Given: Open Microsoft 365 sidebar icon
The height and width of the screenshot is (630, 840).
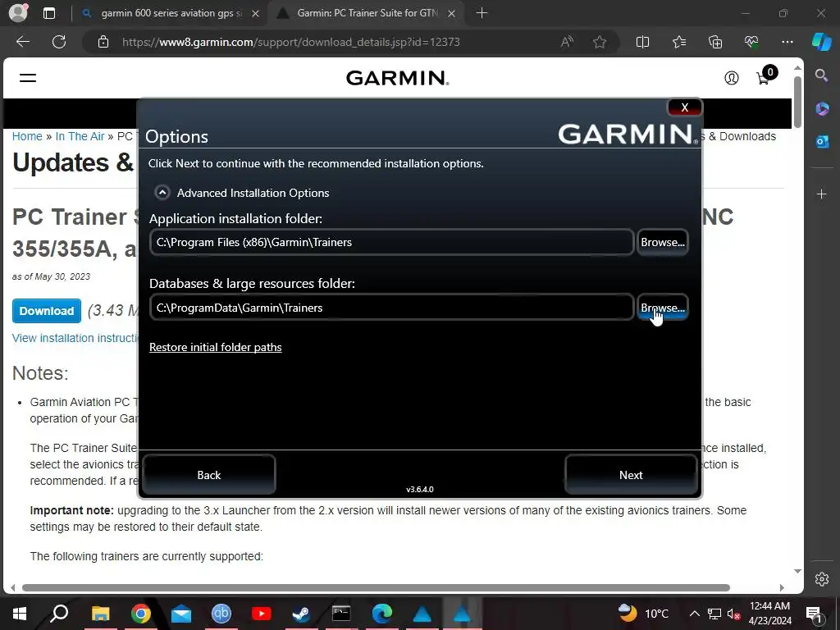Looking at the screenshot, I should 822,109.
